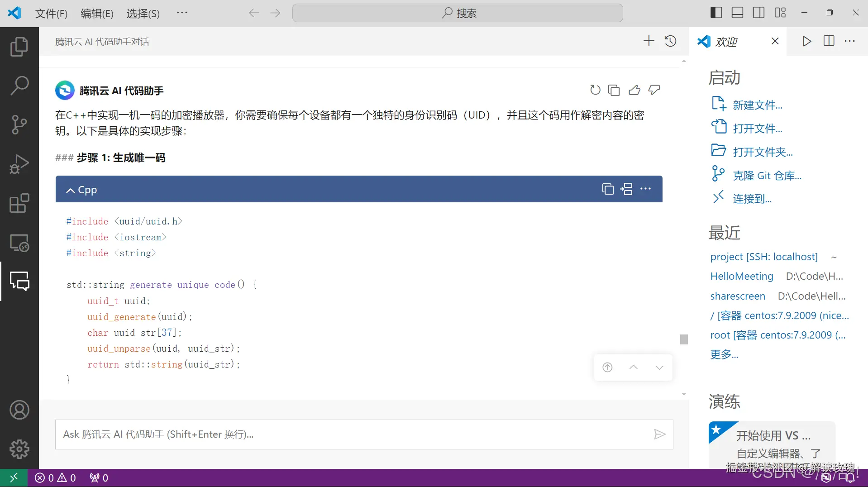Open more editor actions ellipsis
This screenshot has height=487, width=868.
(850, 41)
